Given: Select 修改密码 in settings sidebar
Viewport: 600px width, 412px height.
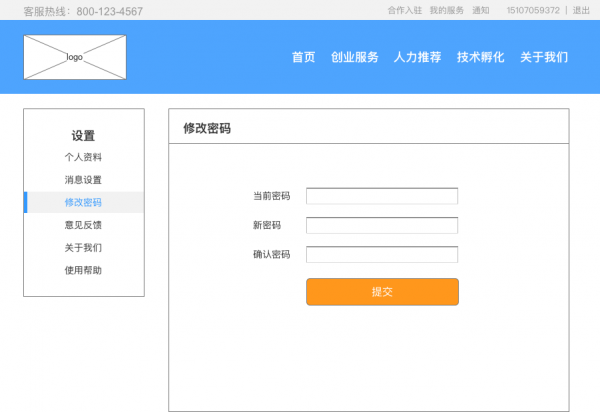Looking at the screenshot, I should pyautogui.click(x=84, y=202).
